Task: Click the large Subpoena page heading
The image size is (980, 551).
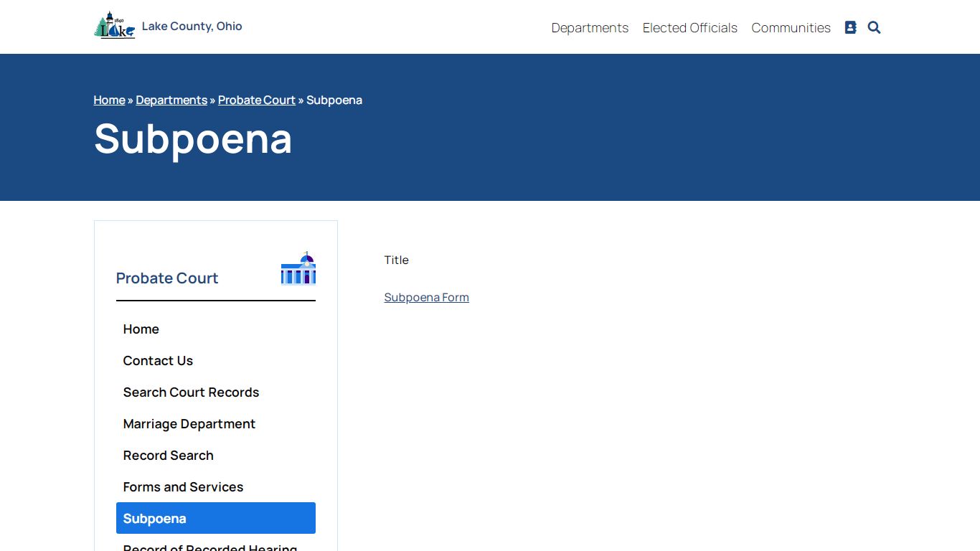Action: (x=193, y=138)
